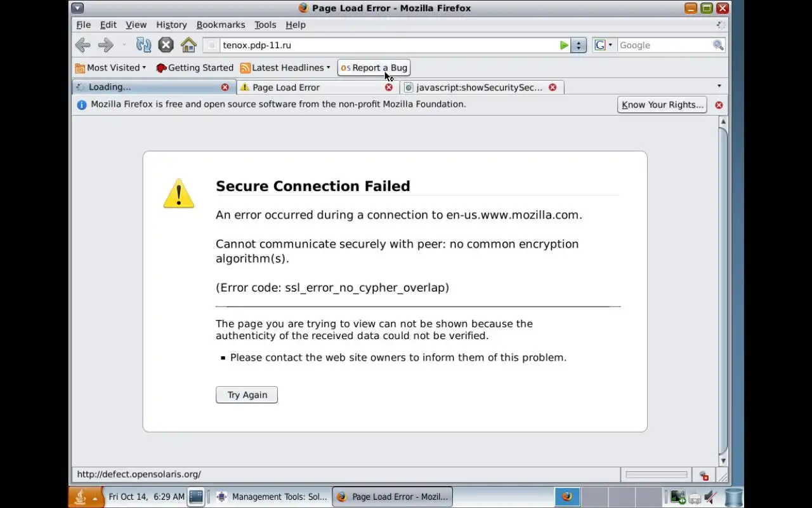The height and width of the screenshot is (508, 812).
Task: Click the vertical scrollbar thumb
Action: tap(723, 291)
